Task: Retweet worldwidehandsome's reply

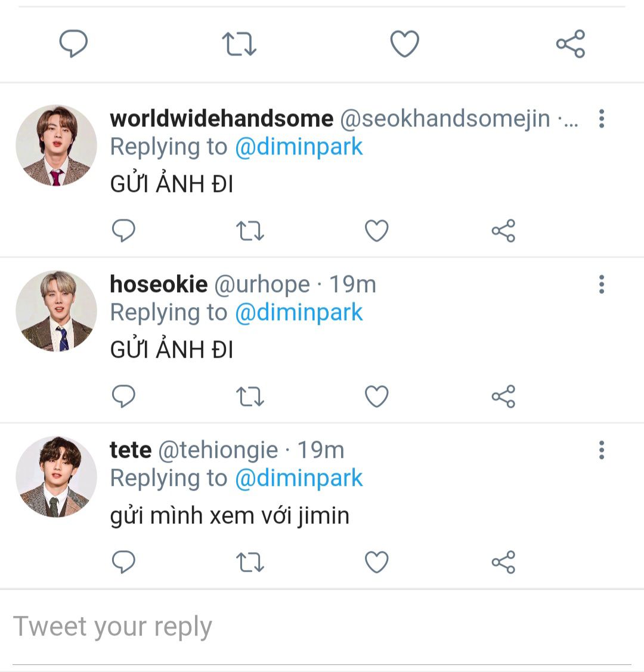Action: 250,231
